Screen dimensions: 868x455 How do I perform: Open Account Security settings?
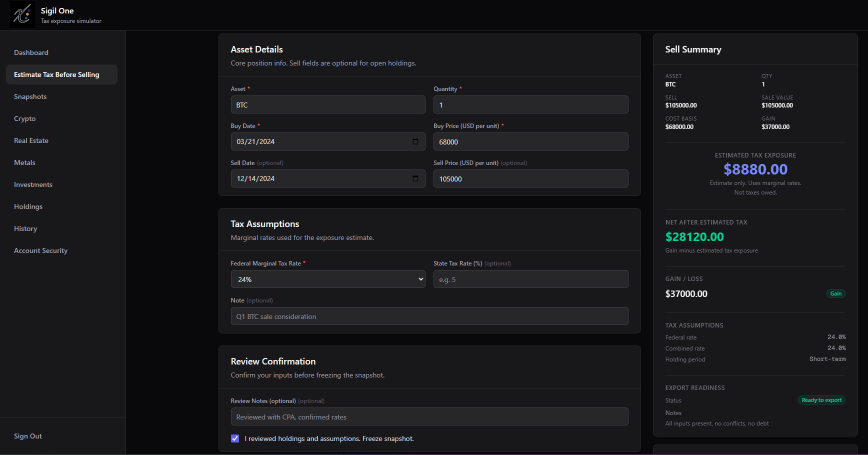pos(40,250)
